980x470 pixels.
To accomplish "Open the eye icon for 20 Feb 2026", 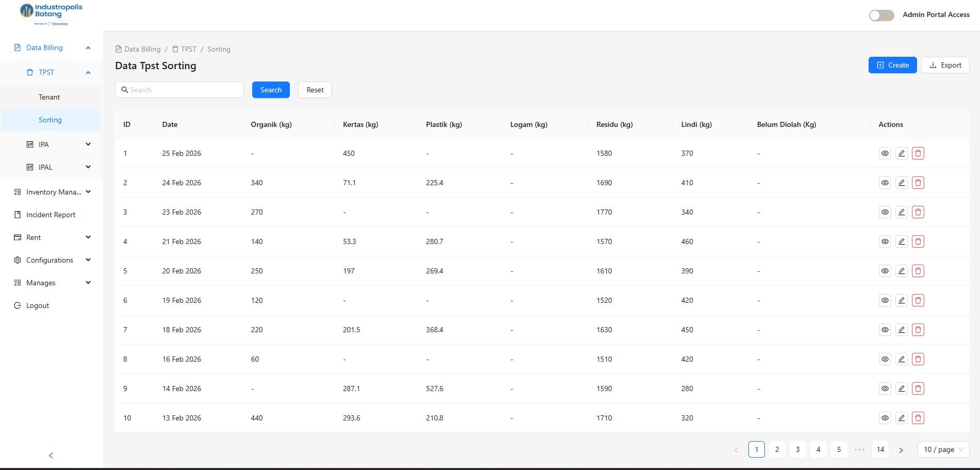I will click(885, 271).
